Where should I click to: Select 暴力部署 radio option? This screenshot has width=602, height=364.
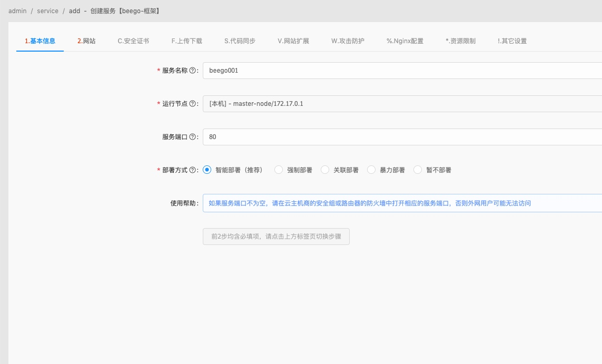[371, 170]
